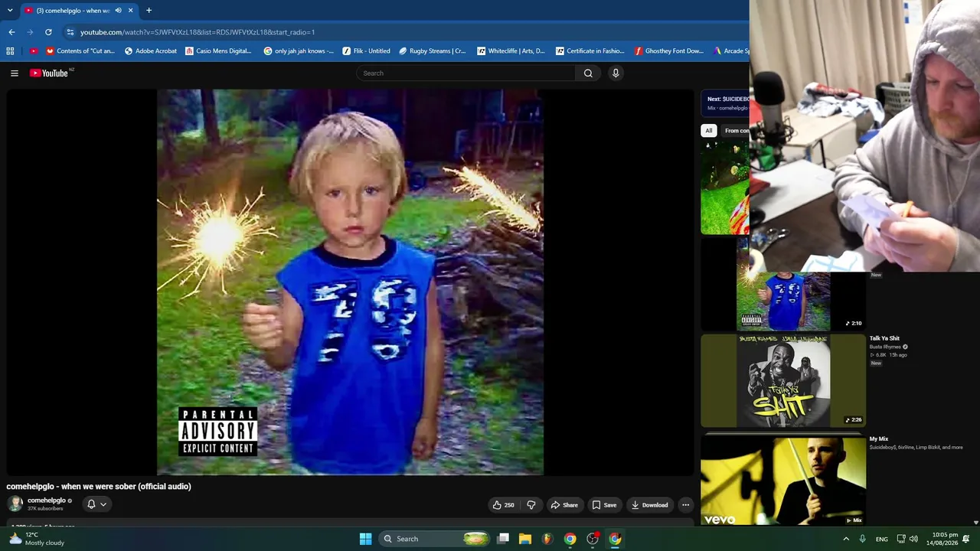Open the Talk Ya Shit video thumbnail
This screenshot has height=551, width=980.
(x=783, y=380)
